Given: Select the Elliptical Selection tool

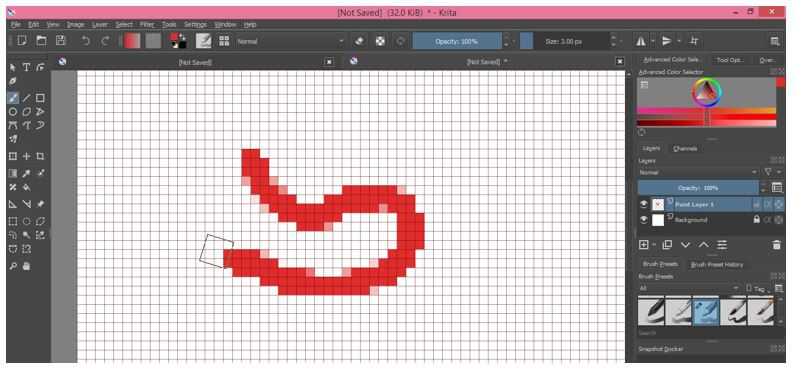Looking at the screenshot, I should tap(26, 221).
